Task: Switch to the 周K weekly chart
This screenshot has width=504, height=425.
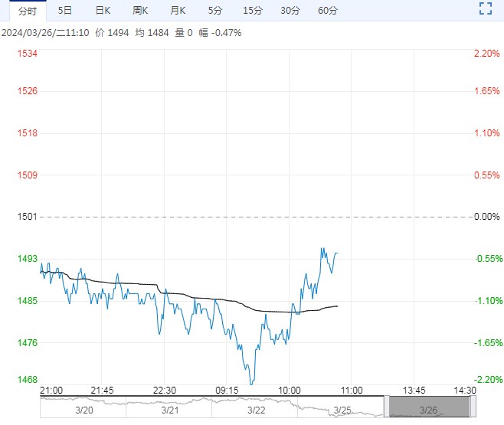Action: pos(140,11)
